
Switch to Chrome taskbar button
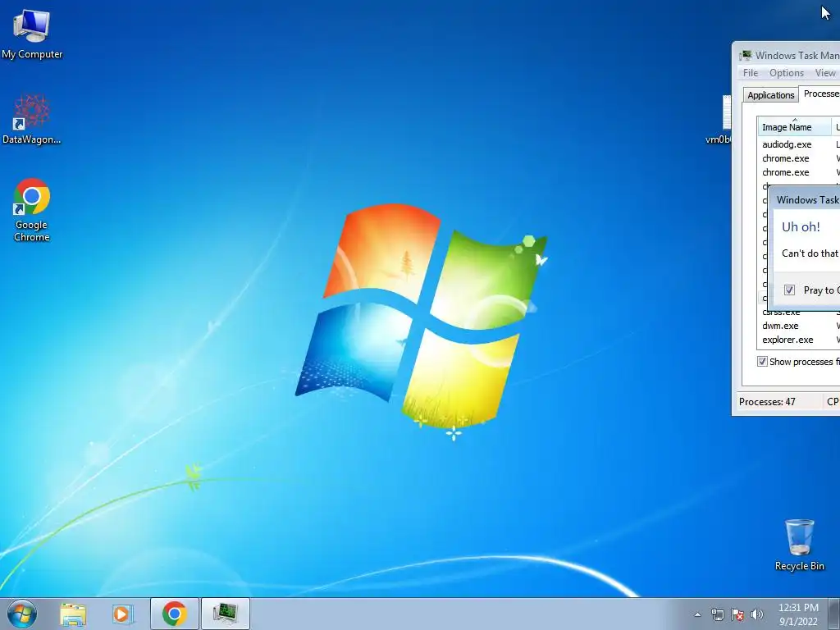175,614
